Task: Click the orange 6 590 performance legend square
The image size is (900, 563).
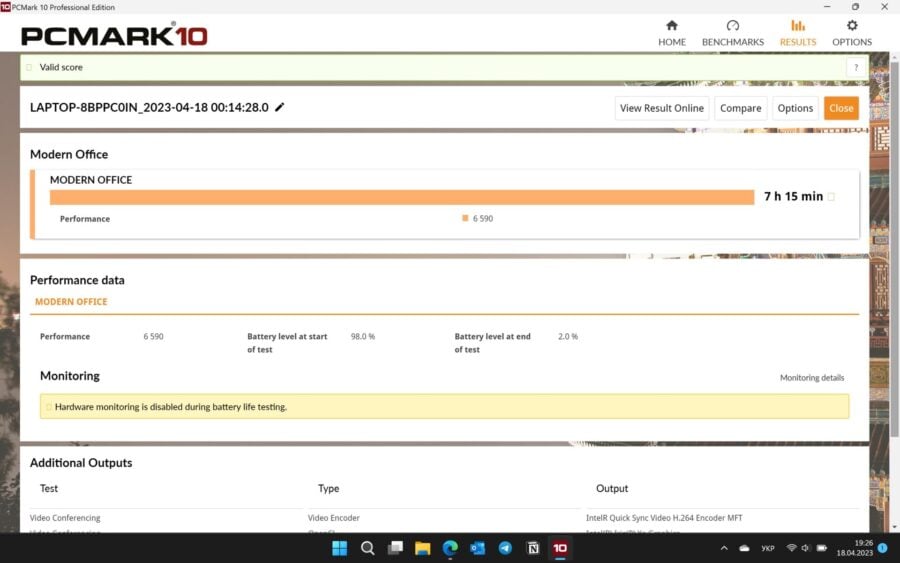Action: [465, 218]
